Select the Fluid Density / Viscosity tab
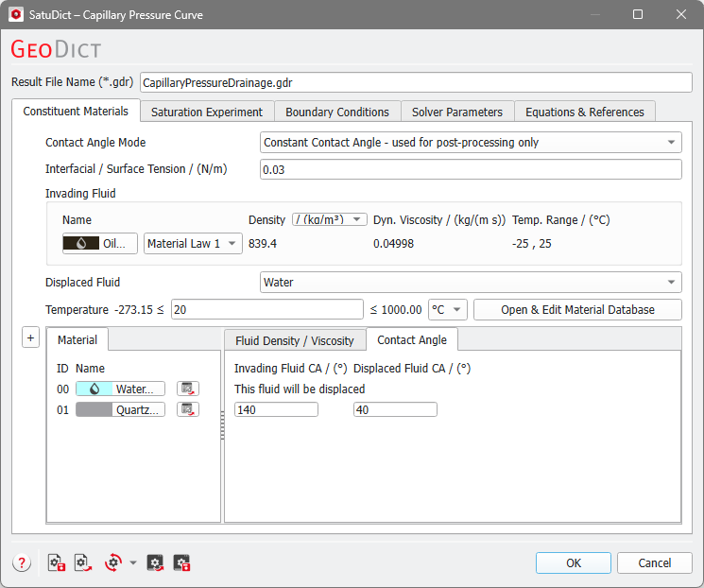Screen dimensions: 704x588 [x=295, y=340]
